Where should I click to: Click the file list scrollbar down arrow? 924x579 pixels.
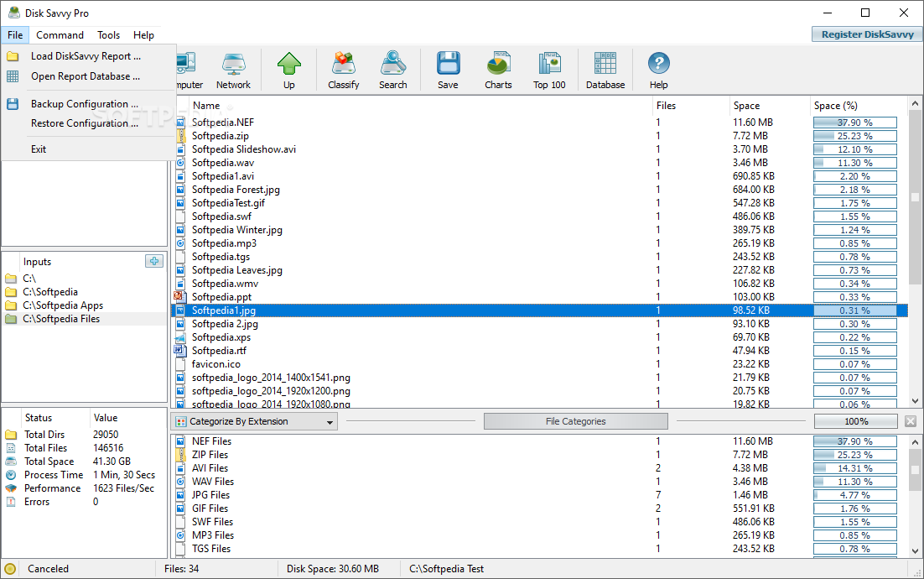(915, 401)
